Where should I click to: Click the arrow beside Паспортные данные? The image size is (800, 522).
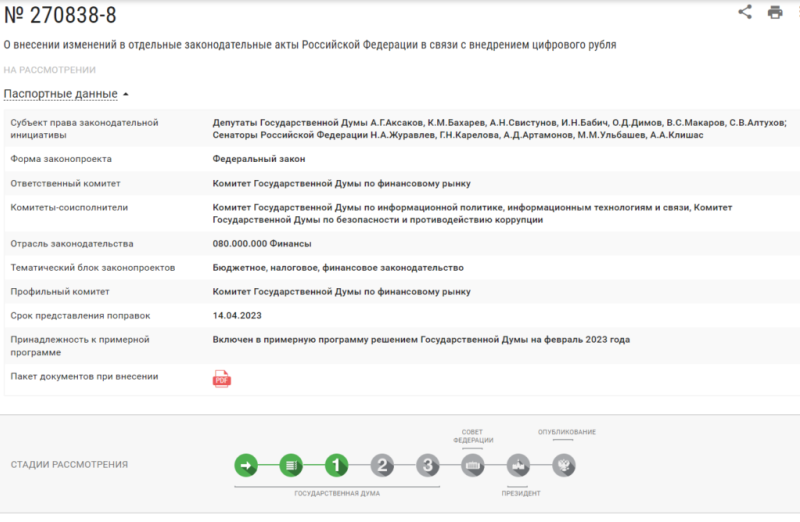click(126, 94)
